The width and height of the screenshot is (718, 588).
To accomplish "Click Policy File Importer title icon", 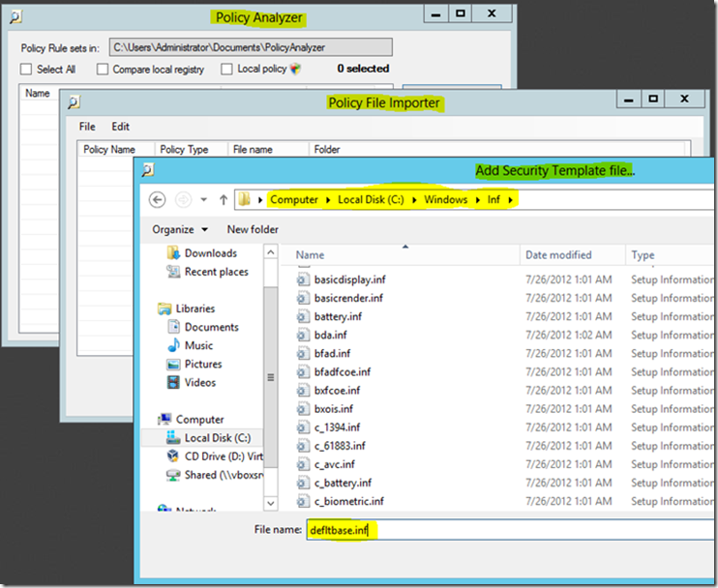I will [74, 103].
